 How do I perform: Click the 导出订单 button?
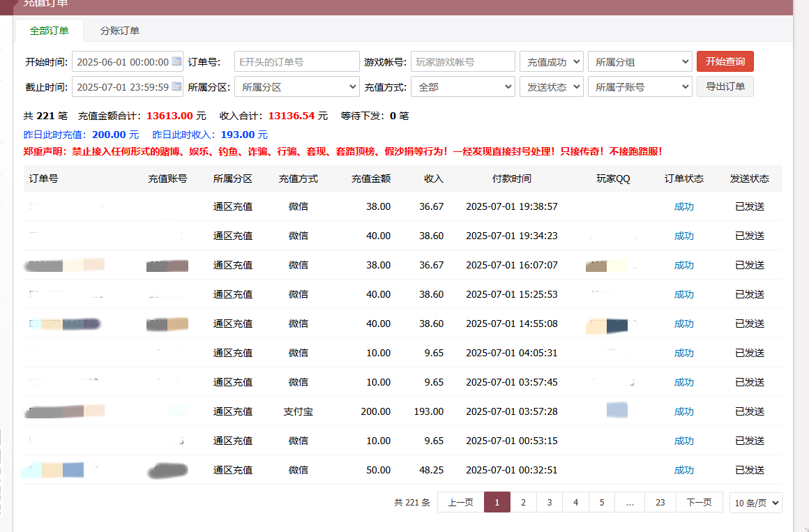(x=725, y=87)
